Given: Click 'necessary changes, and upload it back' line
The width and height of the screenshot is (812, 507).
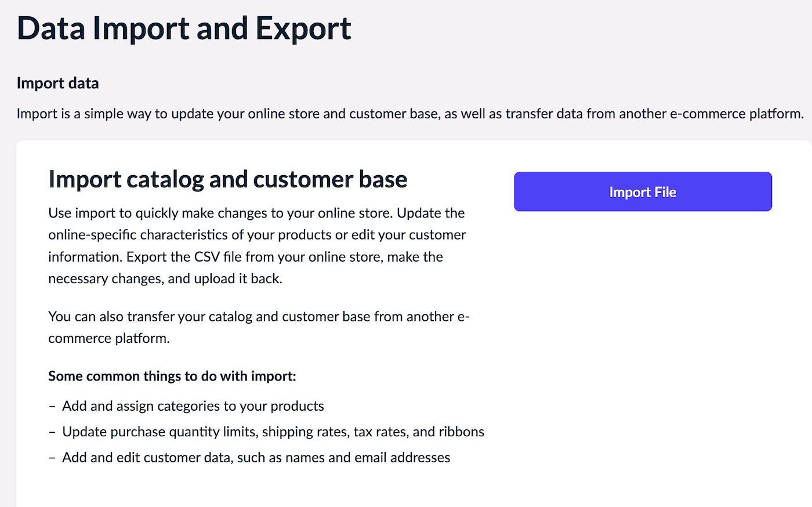Looking at the screenshot, I should pyautogui.click(x=165, y=279).
